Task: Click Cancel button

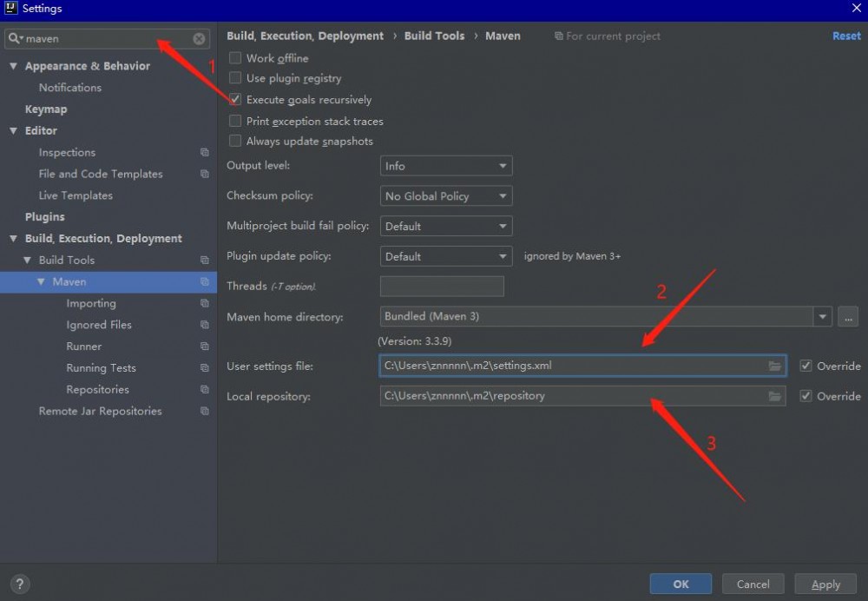Action: tap(753, 584)
